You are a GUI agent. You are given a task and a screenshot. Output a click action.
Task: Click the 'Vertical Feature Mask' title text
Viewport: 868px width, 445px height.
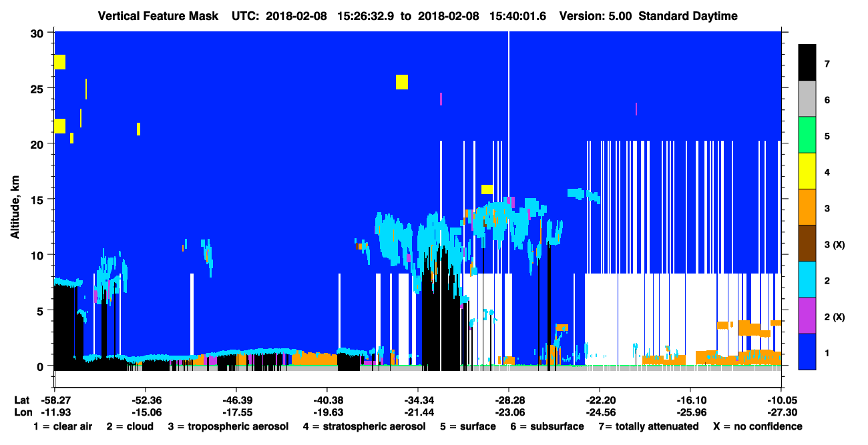pos(158,16)
